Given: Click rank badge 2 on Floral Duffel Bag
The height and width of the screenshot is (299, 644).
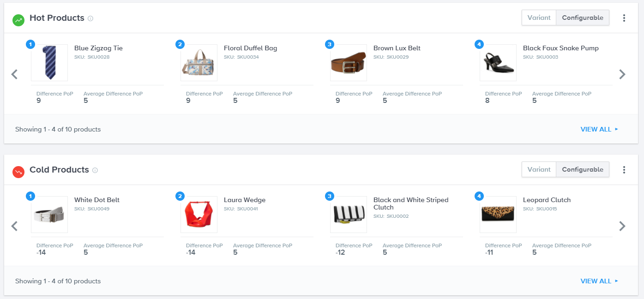Looking at the screenshot, I should coord(180,44).
